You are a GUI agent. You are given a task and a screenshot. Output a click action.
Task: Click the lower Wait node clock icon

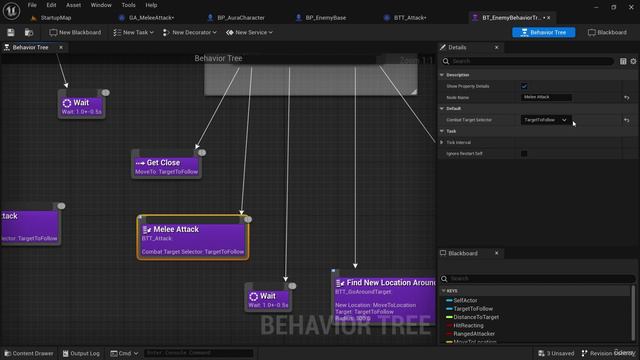[253, 296]
